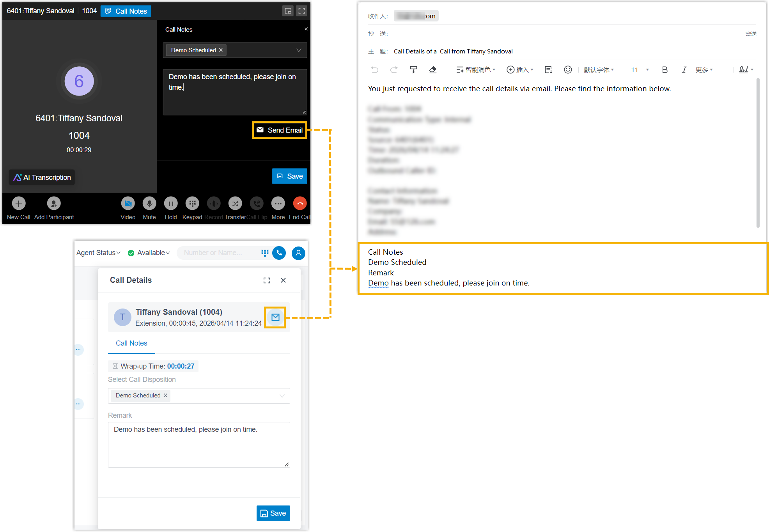Image resolution: width=769 pixels, height=532 pixels.
Task: Toggle Video camera on
Action: click(x=128, y=204)
